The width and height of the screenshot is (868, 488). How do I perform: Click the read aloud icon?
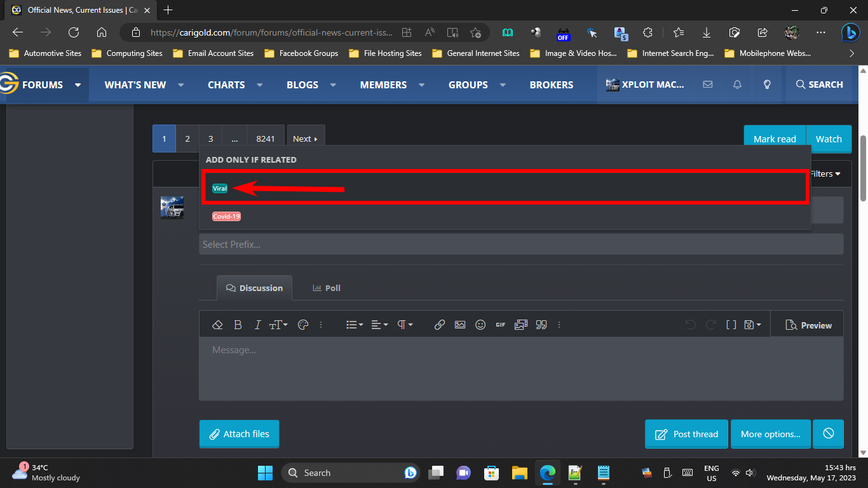pos(430,32)
